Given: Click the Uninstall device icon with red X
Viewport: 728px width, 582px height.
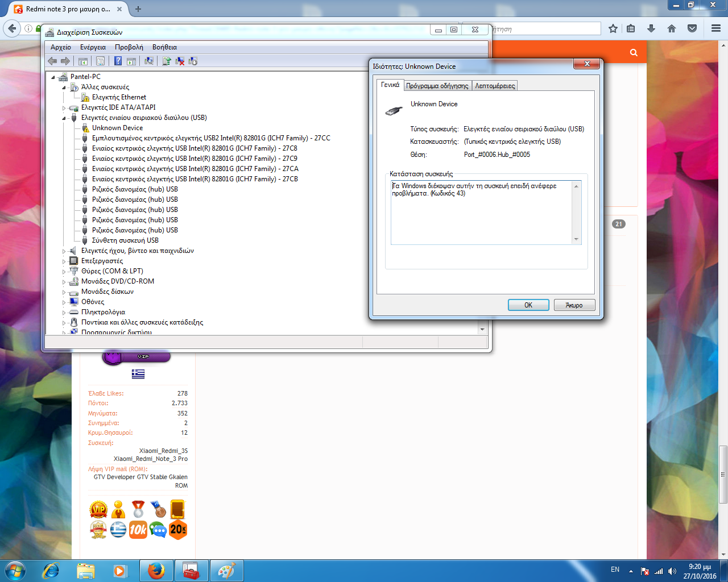Looking at the screenshot, I should pos(180,61).
